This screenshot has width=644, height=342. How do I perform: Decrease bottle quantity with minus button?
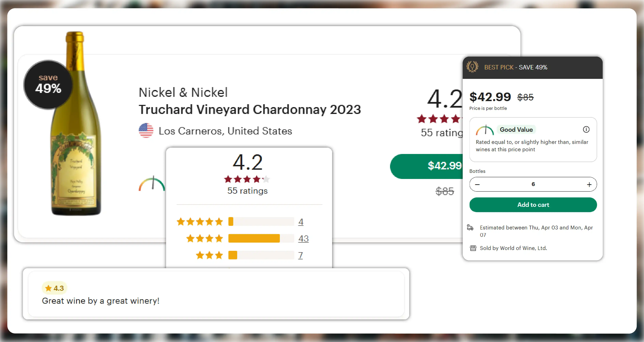point(477,184)
